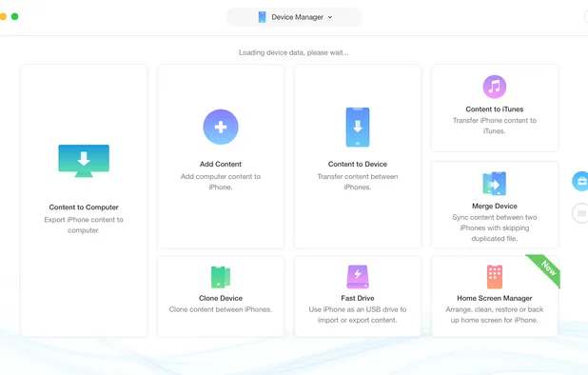Image resolution: width=588 pixels, height=375 pixels.
Task: Switch to the grid view side button
Action: point(580,213)
